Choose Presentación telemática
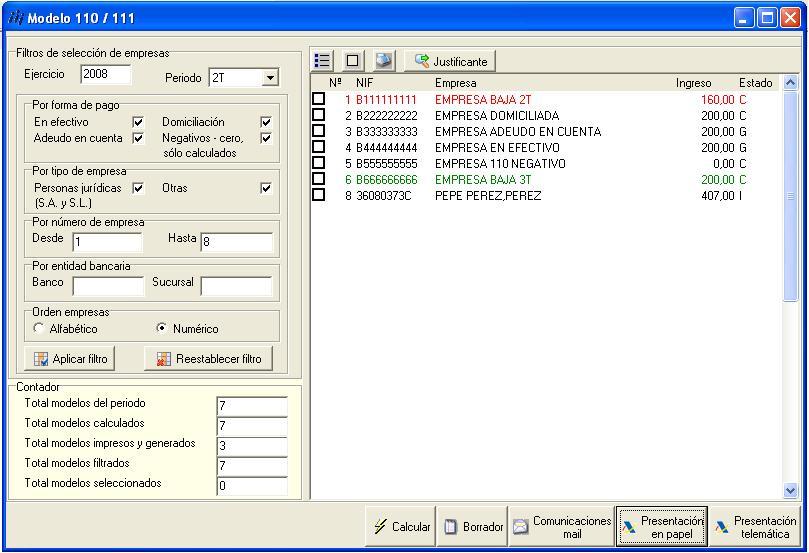This screenshot has height=553, width=809. [x=756, y=526]
